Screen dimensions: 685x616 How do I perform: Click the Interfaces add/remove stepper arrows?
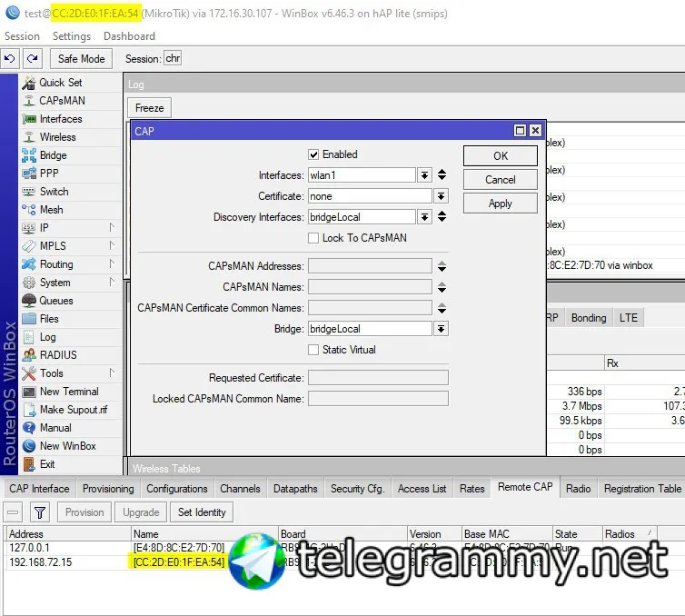[x=442, y=175]
